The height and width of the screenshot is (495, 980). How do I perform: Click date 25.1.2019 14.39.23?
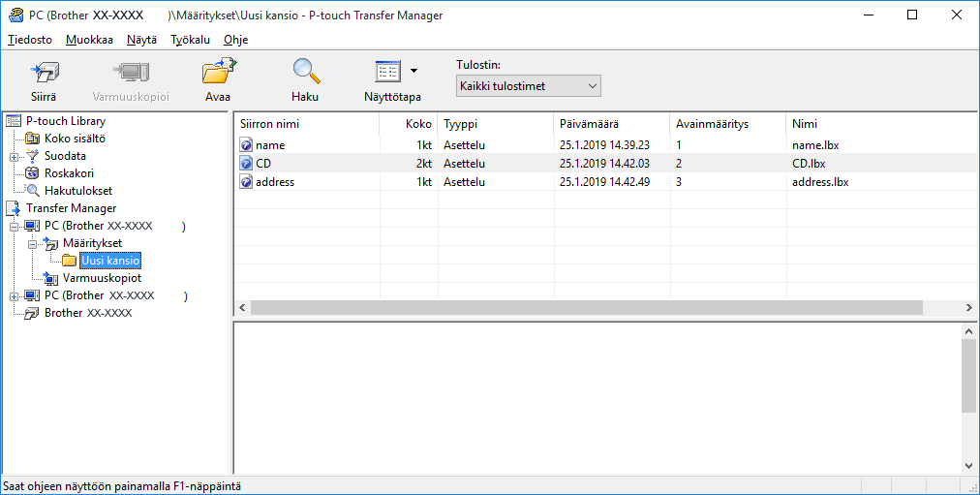[x=604, y=145]
